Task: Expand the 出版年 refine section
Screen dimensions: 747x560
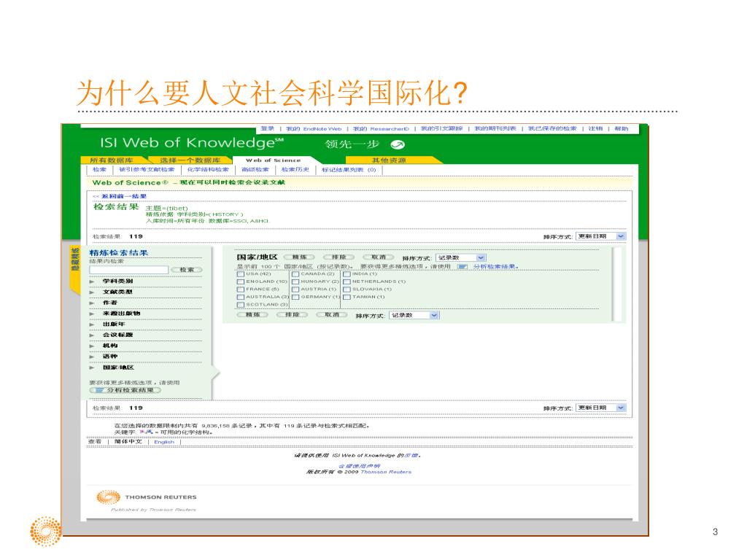Action: coord(91,324)
